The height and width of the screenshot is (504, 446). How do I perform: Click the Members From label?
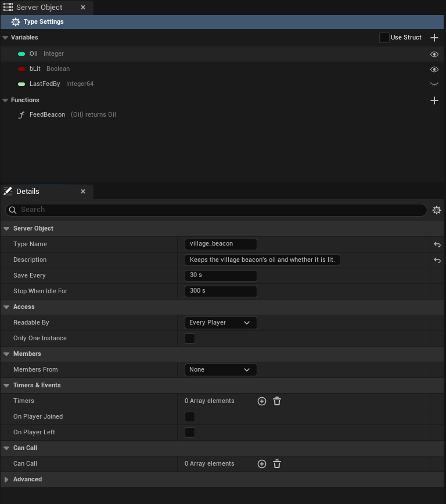click(x=35, y=370)
